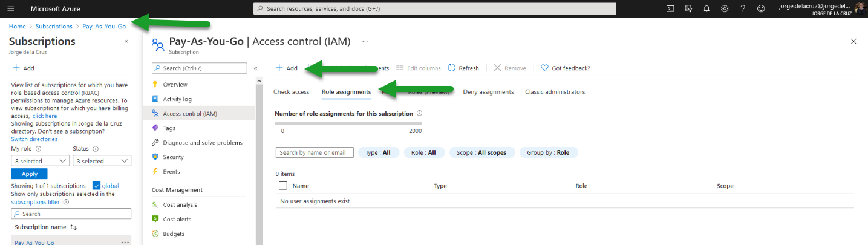Screen dimensions: 868x245
Task: Click the Apply button
Action: point(30,174)
